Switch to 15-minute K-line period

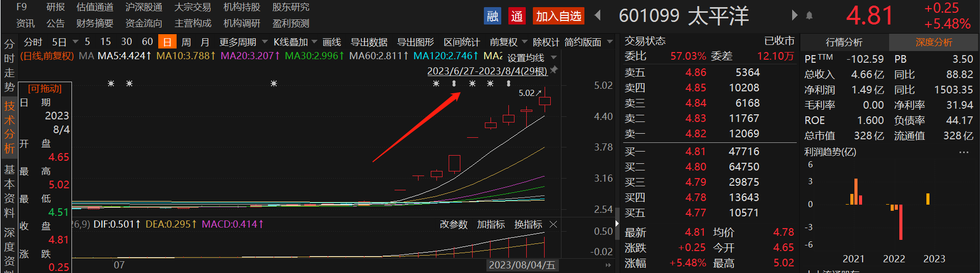pyautogui.click(x=106, y=42)
